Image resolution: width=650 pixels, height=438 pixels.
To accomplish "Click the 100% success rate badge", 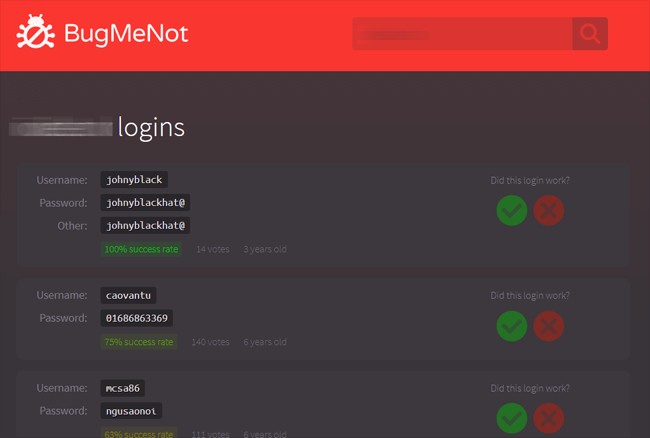I will (141, 249).
